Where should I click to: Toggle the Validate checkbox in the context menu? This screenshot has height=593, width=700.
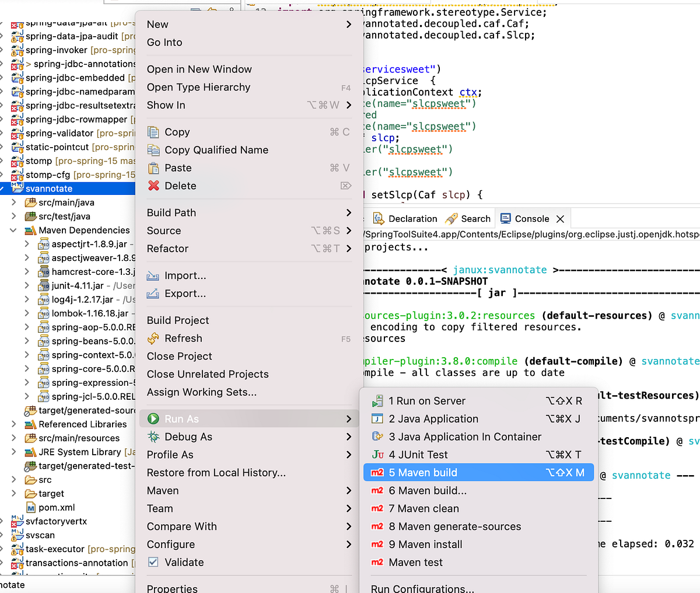(x=153, y=562)
